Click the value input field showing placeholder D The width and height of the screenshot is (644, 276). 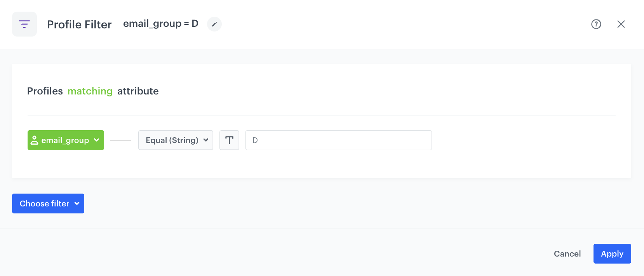(x=338, y=140)
